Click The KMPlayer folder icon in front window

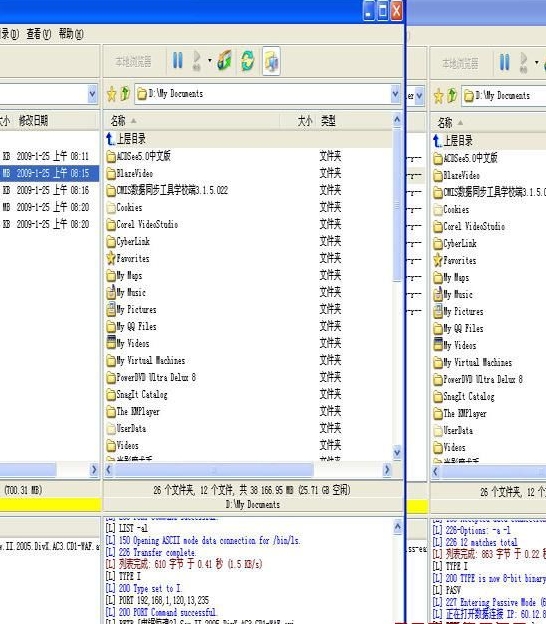[x=111, y=412]
